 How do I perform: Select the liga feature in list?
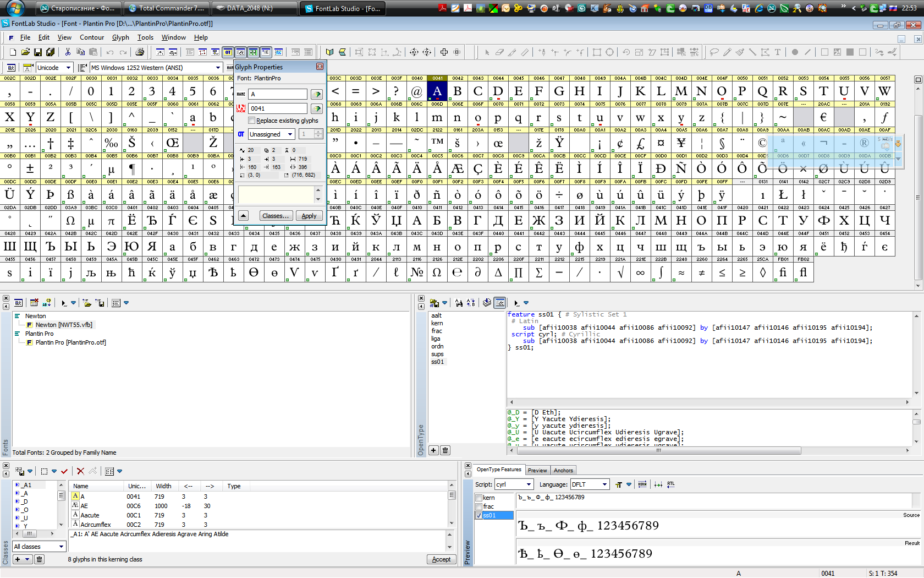[x=436, y=339]
